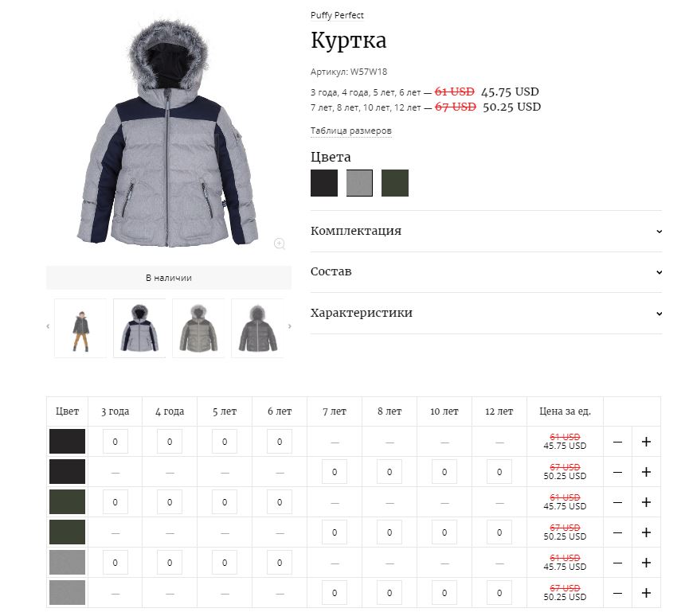Open the Puffy Perfect brand link
This screenshot has height=616, width=681.
[337, 15]
